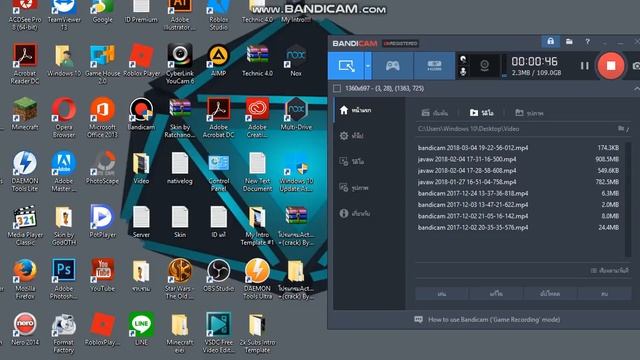This screenshot has width=640, height=360.
Task: Click the third Upload button under file list
Action: point(550,293)
